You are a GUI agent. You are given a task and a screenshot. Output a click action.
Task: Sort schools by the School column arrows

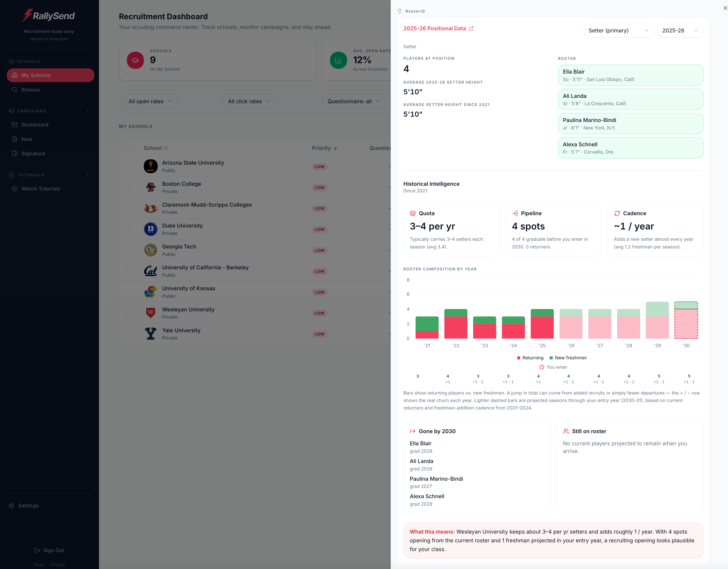166,148
